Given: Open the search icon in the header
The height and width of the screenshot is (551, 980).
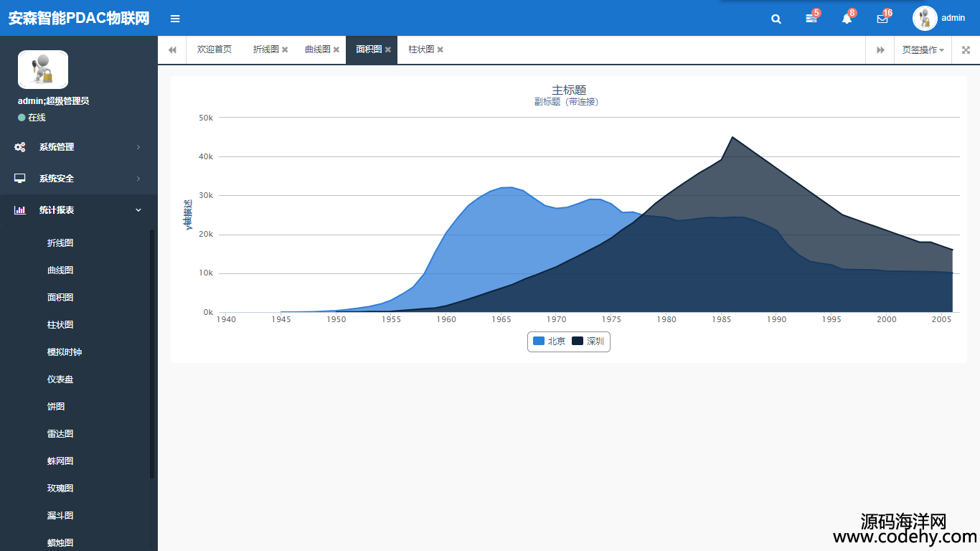Looking at the screenshot, I should [x=776, y=19].
